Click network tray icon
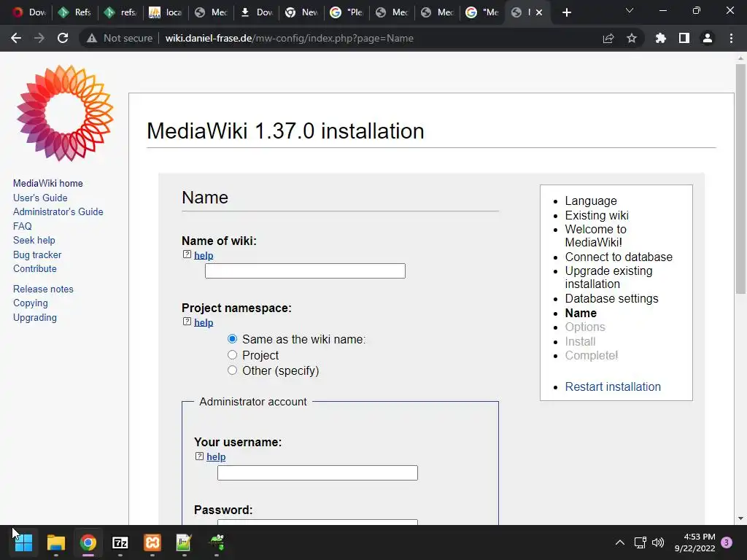 640,542
